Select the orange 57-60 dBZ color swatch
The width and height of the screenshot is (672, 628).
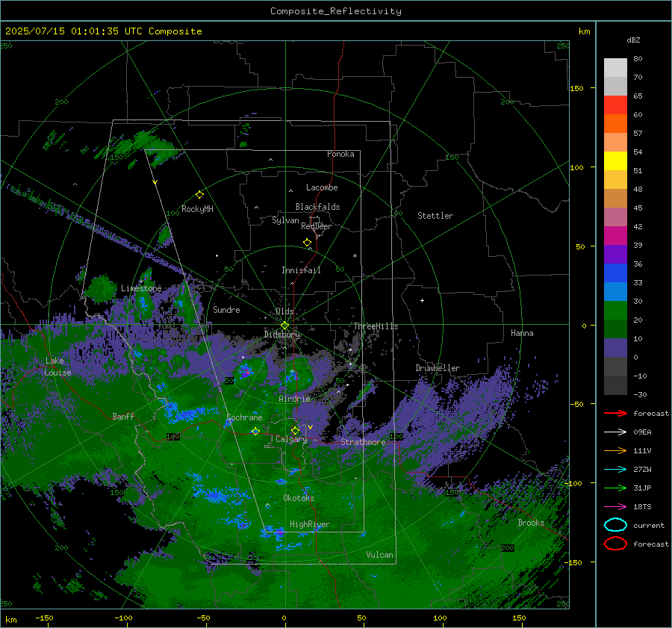pos(615,124)
